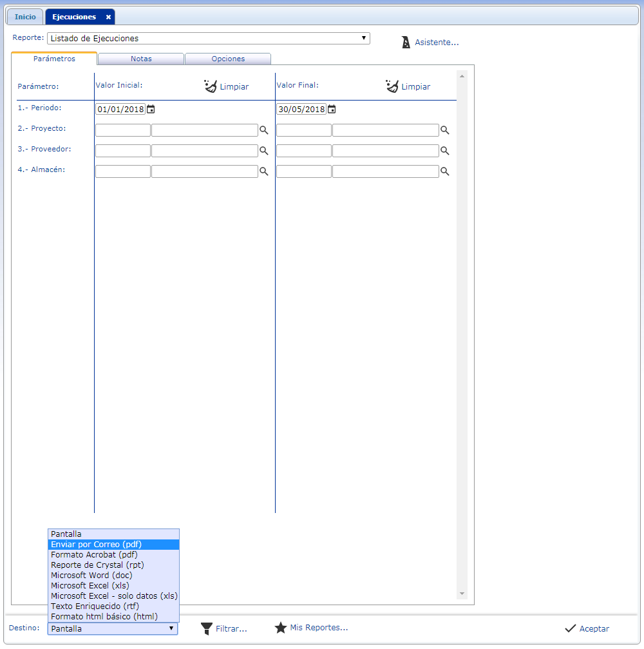This screenshot has height=649, width=644.
Task: Clear final values with Limpiar broom
Action: point(392,86)
